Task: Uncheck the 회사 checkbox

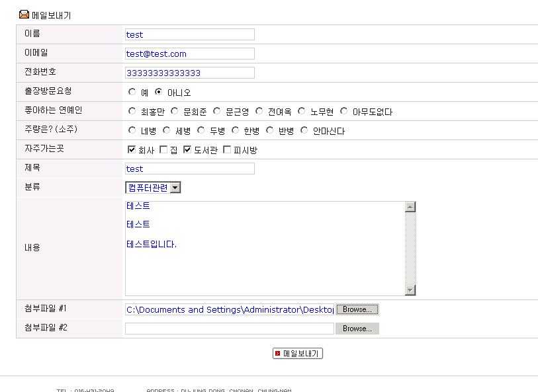Action: (x=132, y=150)
